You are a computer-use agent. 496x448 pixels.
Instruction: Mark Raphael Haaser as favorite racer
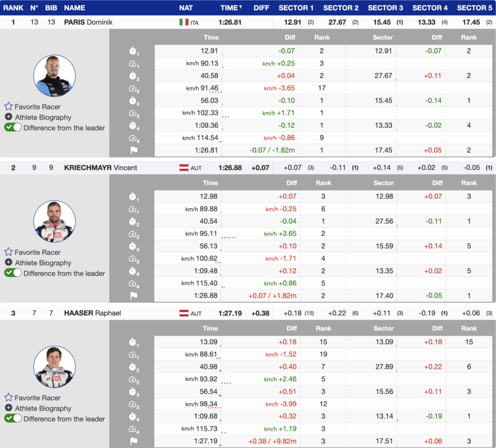tap(8, 398)
